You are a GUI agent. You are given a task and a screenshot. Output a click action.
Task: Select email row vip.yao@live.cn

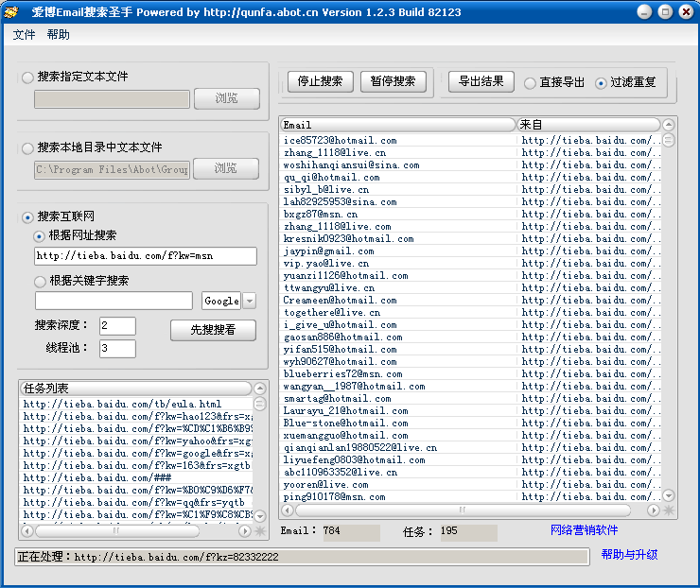(x=471, y=264)
